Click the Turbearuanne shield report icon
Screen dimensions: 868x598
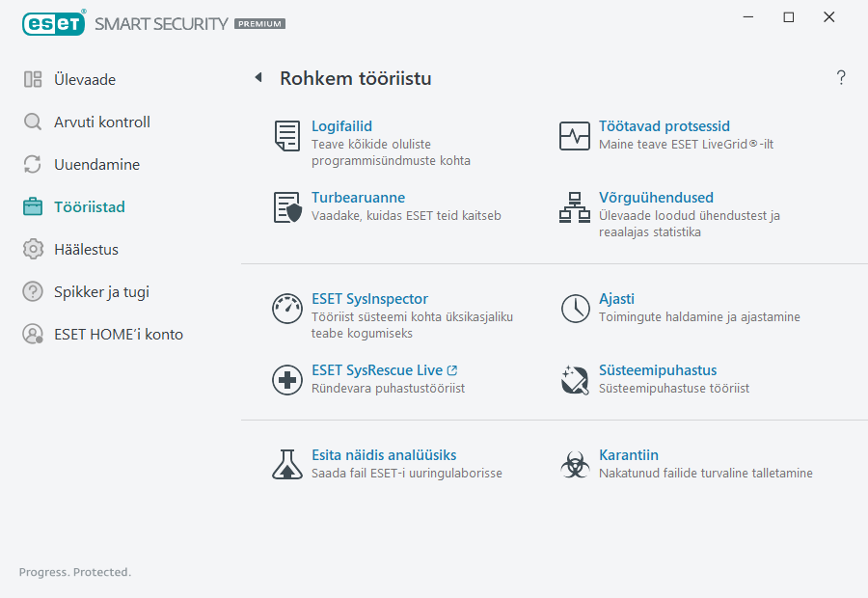click(x=286, y=207)
